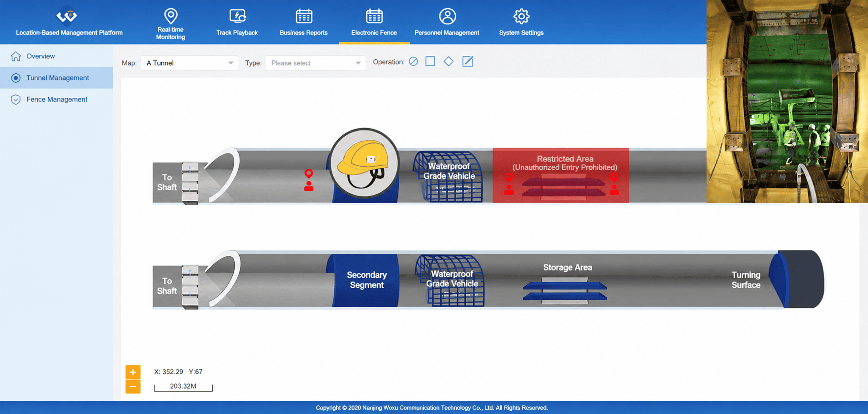Click the Location-Based Management Platform logo

[x=67, y=16]
